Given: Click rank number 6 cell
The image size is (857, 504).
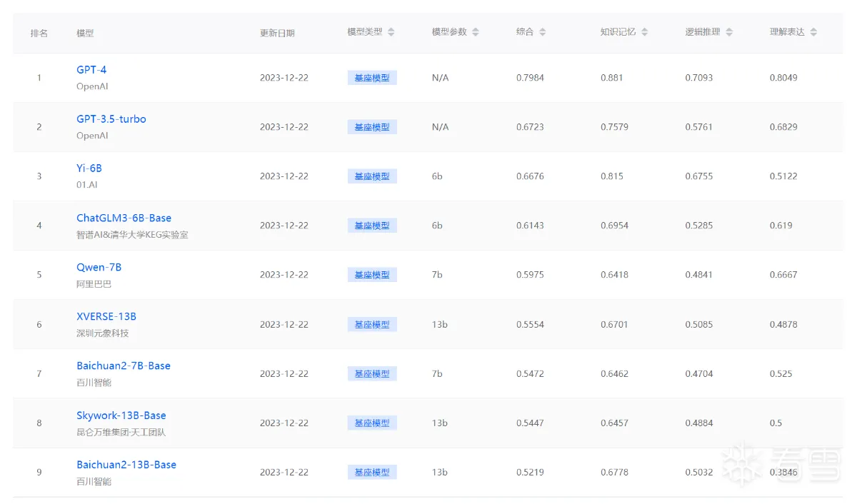Looking at the screenshot, I should (x=39, y=324).
